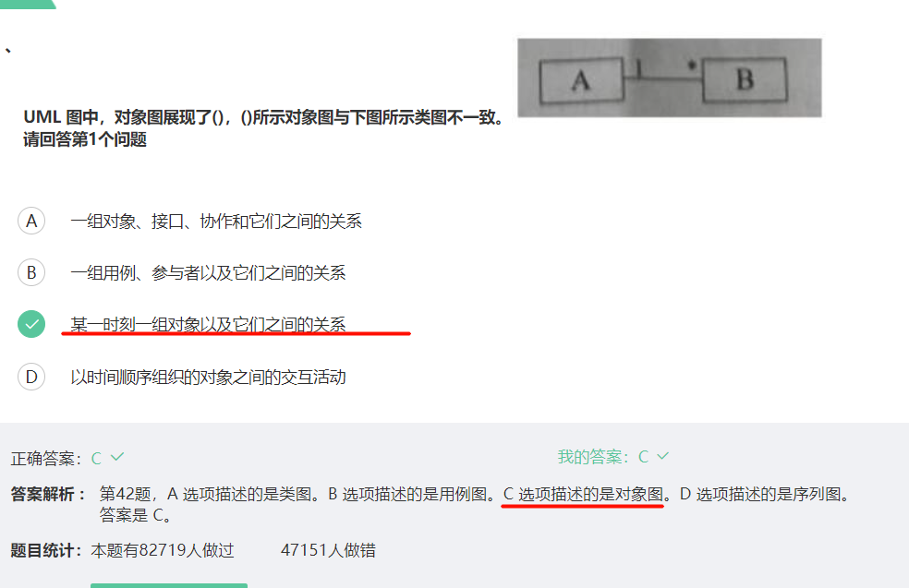Click option text 一组用例、参与者以及它们之间的关系
The image size is (909, 588).
pos(208,272)
